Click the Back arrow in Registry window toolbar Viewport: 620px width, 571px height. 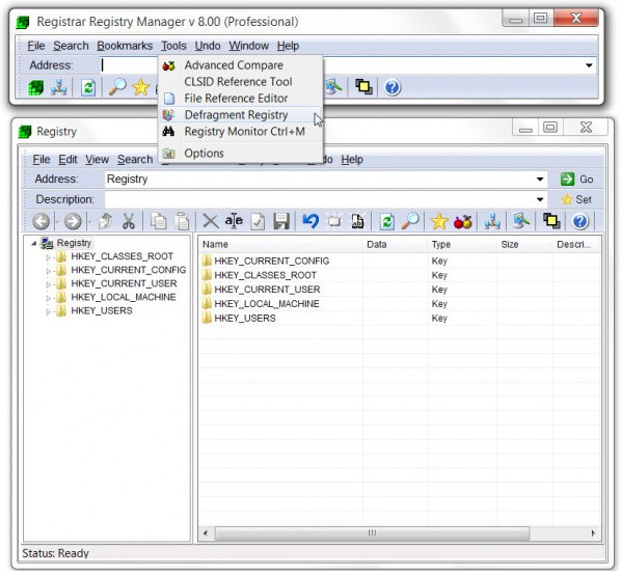(41, 221)
